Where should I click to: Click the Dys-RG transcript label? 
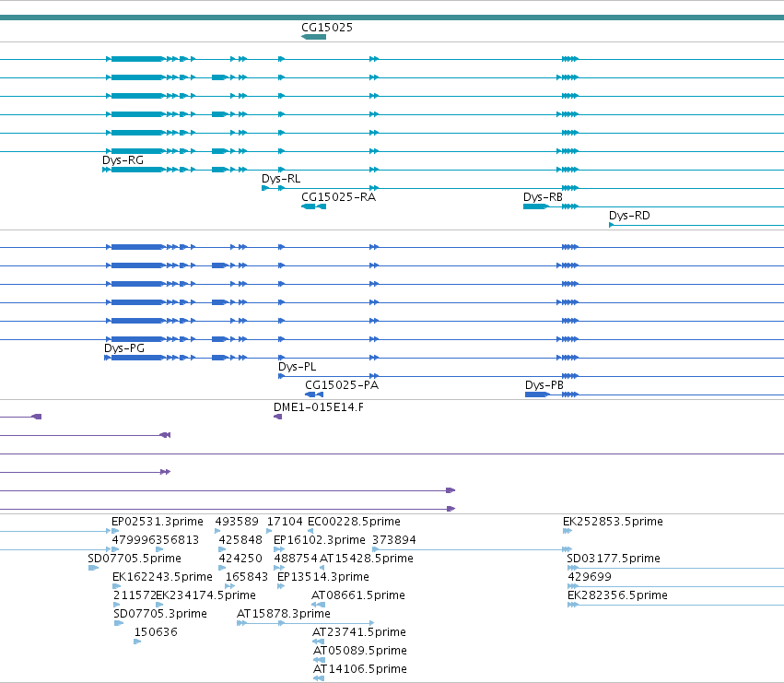(123, 160)
